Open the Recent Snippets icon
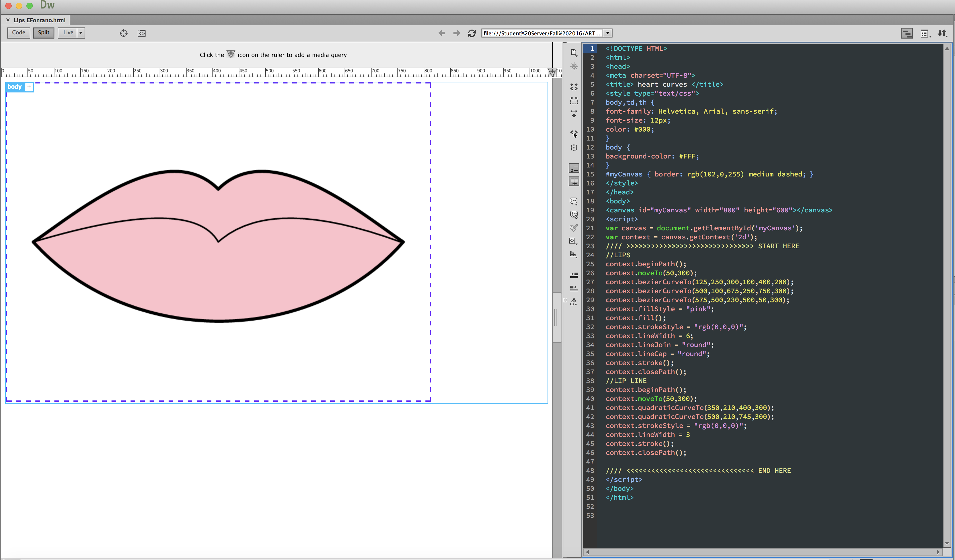 (574, 254)
